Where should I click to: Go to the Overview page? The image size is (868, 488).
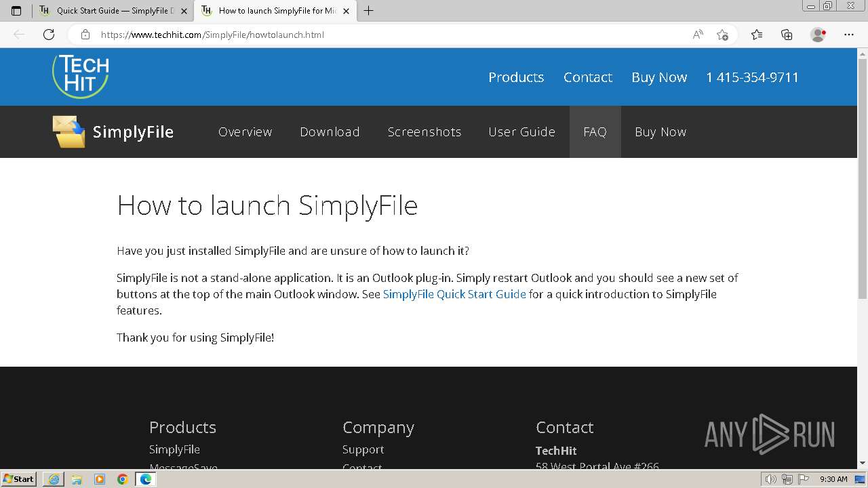click(245, 132)
